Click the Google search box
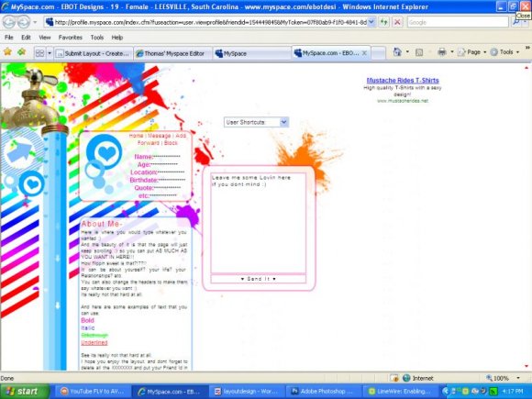This screenshot has width=532, height=399. coord(458,22)
